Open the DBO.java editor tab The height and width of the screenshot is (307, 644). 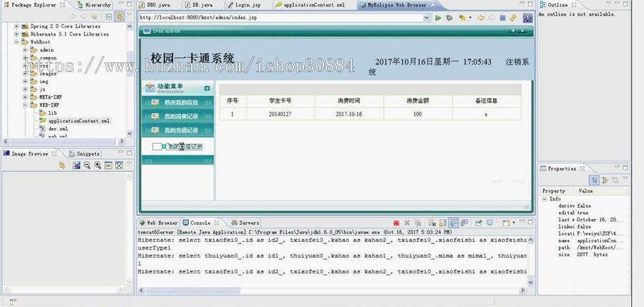[155, 5]
